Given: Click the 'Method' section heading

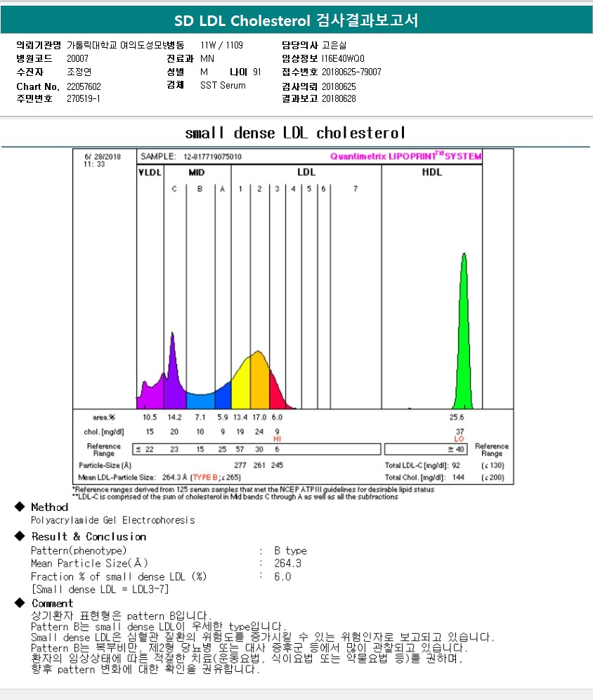Looking at the screenshot, I should point(49,507).
